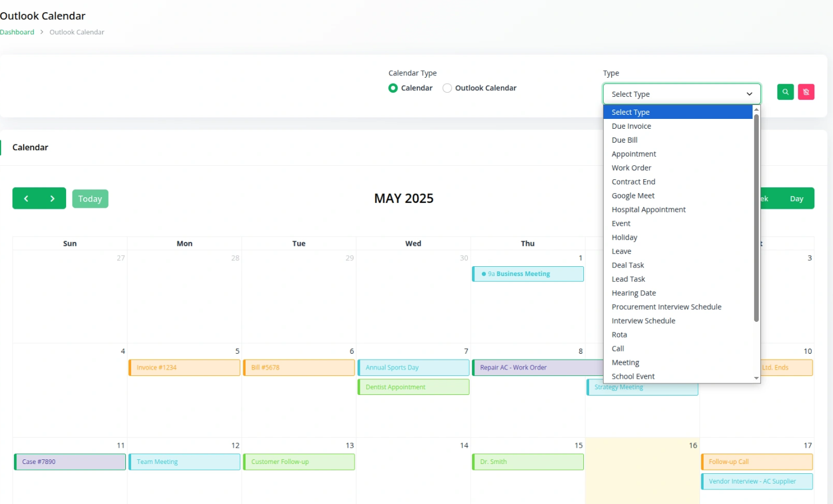Open Annual Sports Day event
This screenshot has height=504, width=833.
413,368
